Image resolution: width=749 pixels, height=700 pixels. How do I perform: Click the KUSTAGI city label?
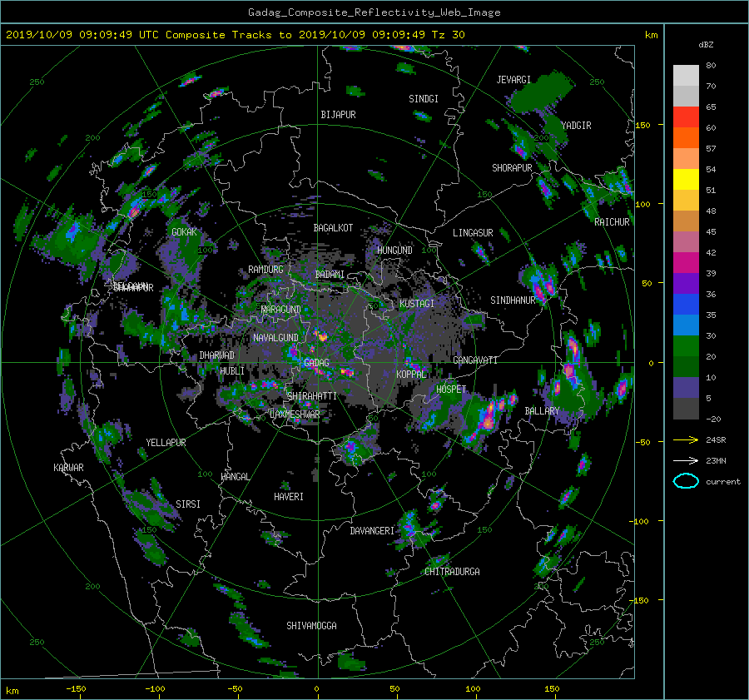[x=417, y=304]
